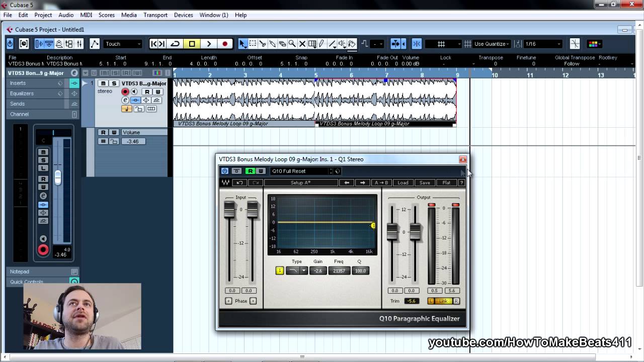Click the transport Record button
644x362 pixels.
tap(225, 44)
